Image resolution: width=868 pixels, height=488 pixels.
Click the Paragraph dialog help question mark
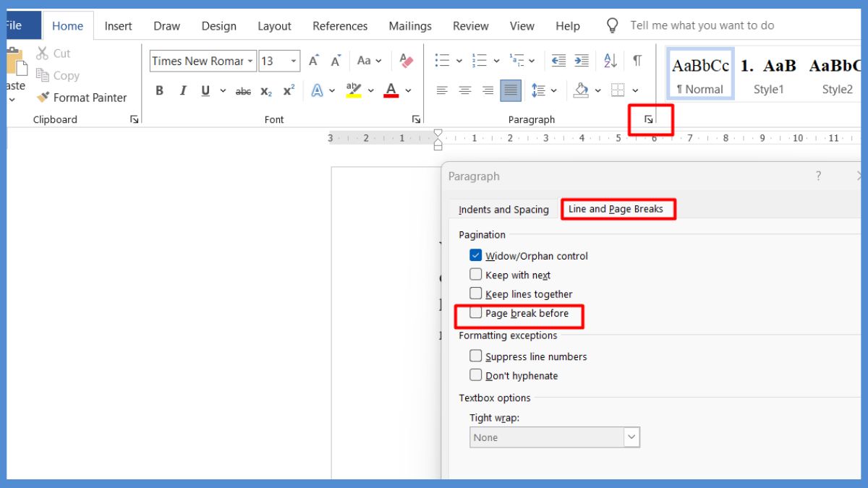(818, 176)
